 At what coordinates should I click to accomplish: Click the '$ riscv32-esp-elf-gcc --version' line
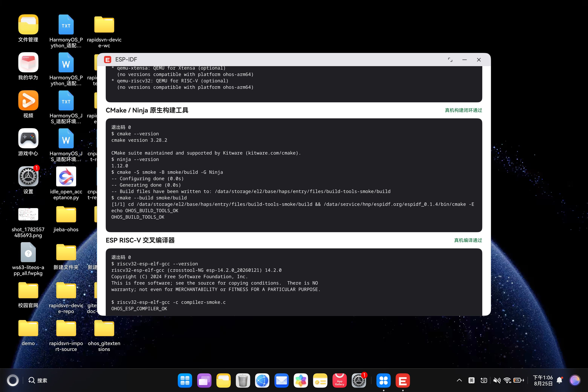pos(155,264)
